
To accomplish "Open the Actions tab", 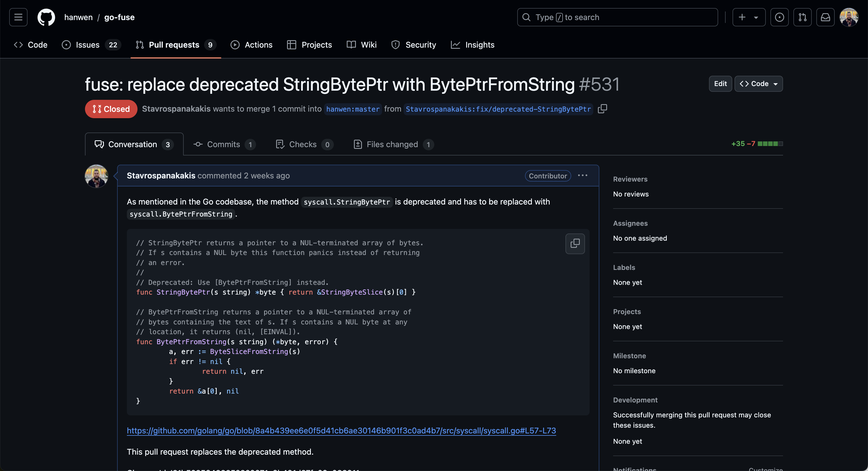I will [x=251, y=45].
